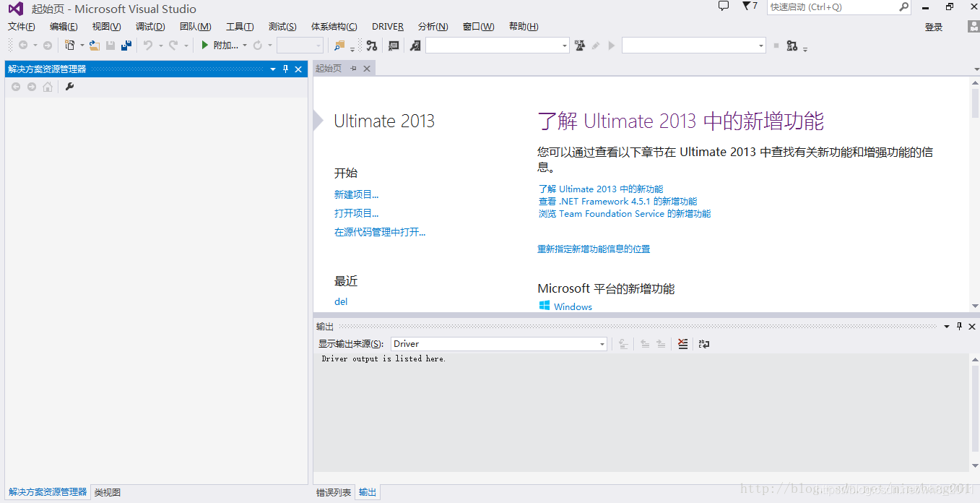
Task: Click the Clear All icon in Output panel
Action: 683,344
